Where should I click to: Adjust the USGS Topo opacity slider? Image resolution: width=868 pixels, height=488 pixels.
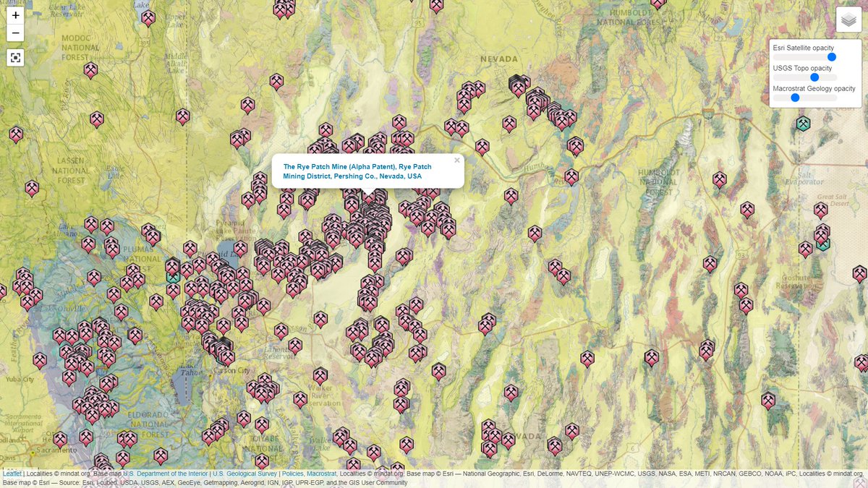click(805, 77)
